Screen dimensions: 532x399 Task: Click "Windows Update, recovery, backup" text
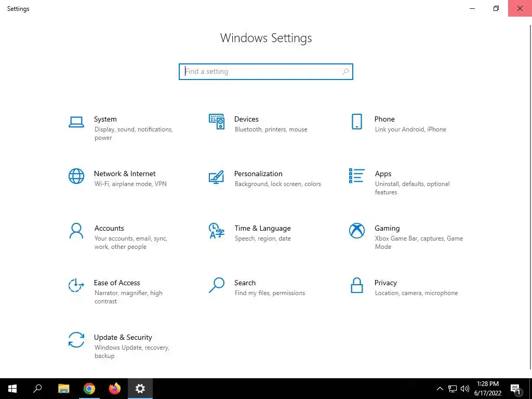pos(131,352)
